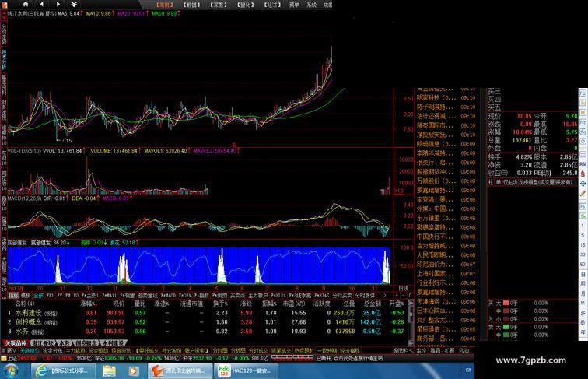Click the green chart icon in the right sidebar

[x=583, y=216]
